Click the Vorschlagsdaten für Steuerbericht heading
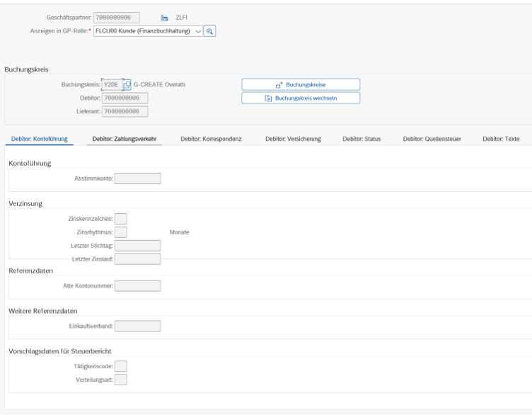 (60, 351)
